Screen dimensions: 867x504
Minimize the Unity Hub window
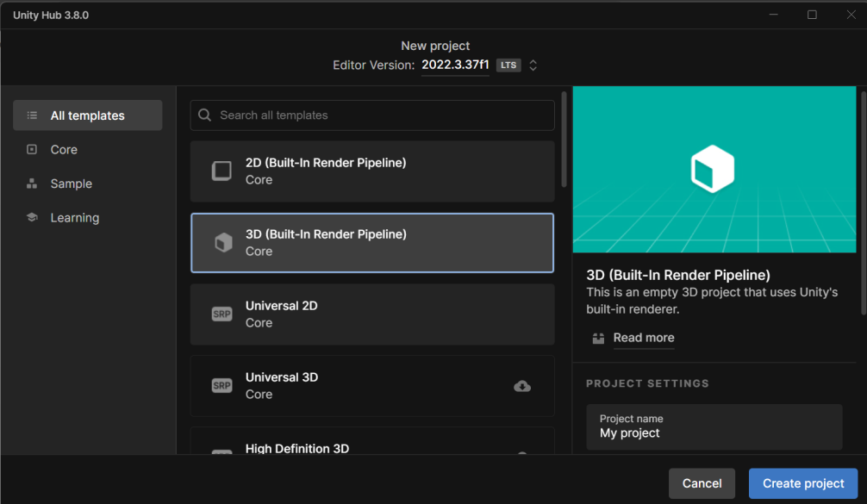[x=774, y=15]
